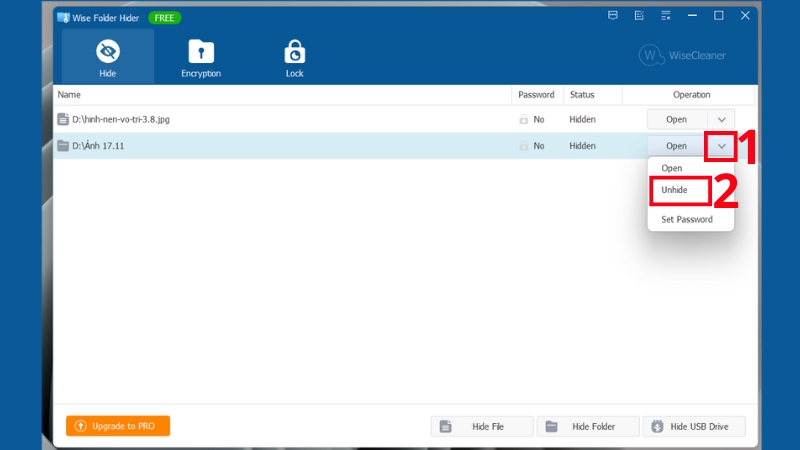Click the feedback message icon in title bar
This screenshot has width=800, height=450.
point(613,16)
